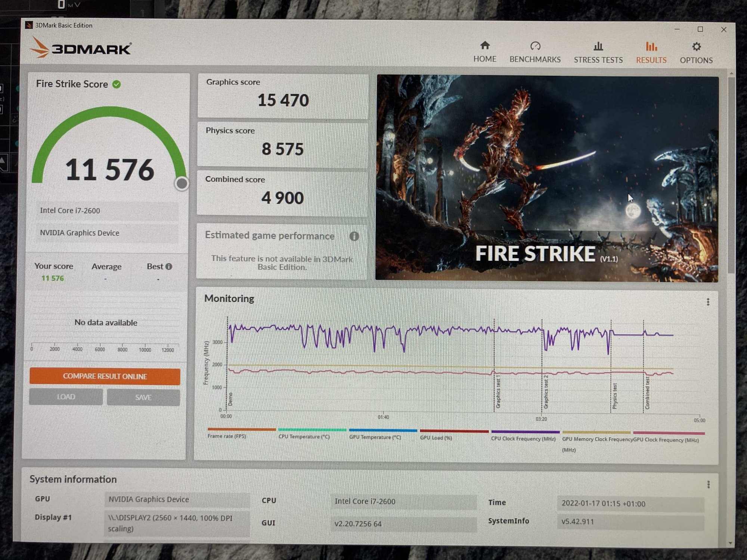Click the Options gear icon

click(x=696, y=47)
